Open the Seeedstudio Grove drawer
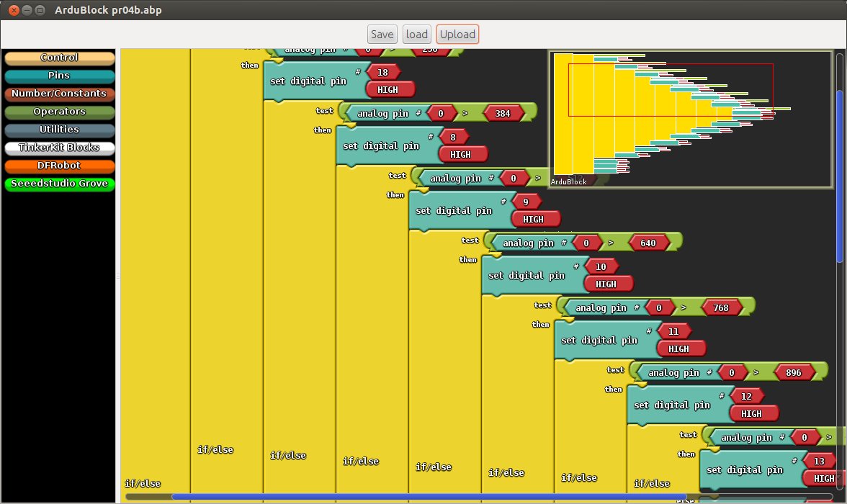Screen dimensions: 847x504 (59, 184)
